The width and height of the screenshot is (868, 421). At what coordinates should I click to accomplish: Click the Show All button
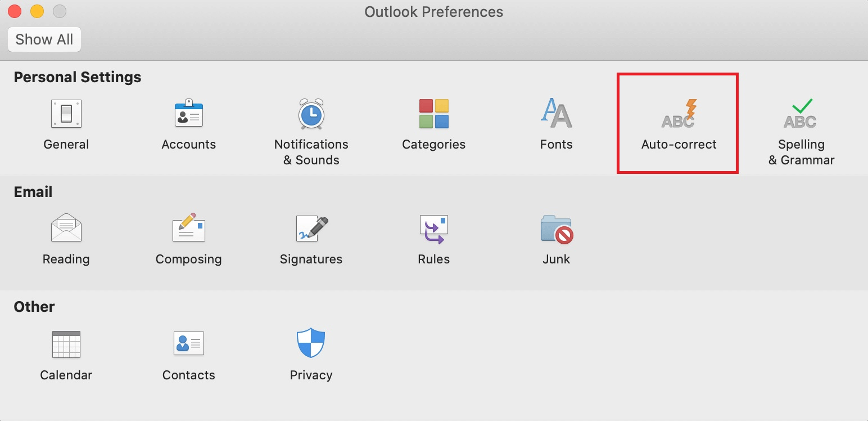coord(44,39)
